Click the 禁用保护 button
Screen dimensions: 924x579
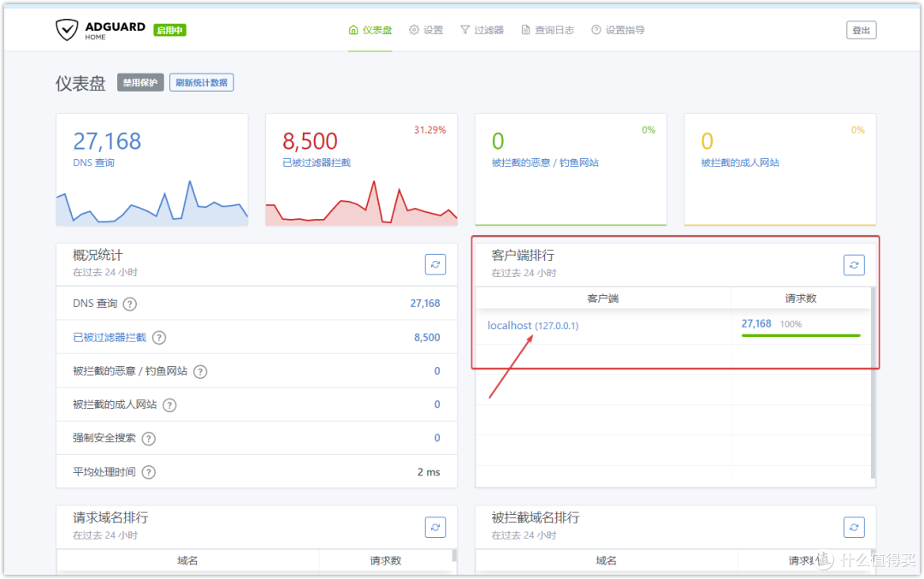pyautogui.click(x=139, y=82)
